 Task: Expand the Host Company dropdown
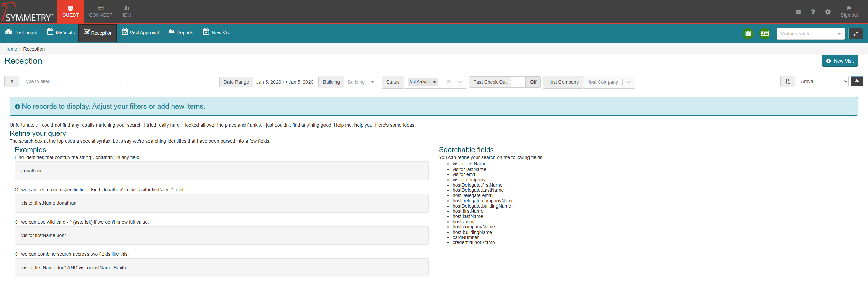(x=629, y=82)
